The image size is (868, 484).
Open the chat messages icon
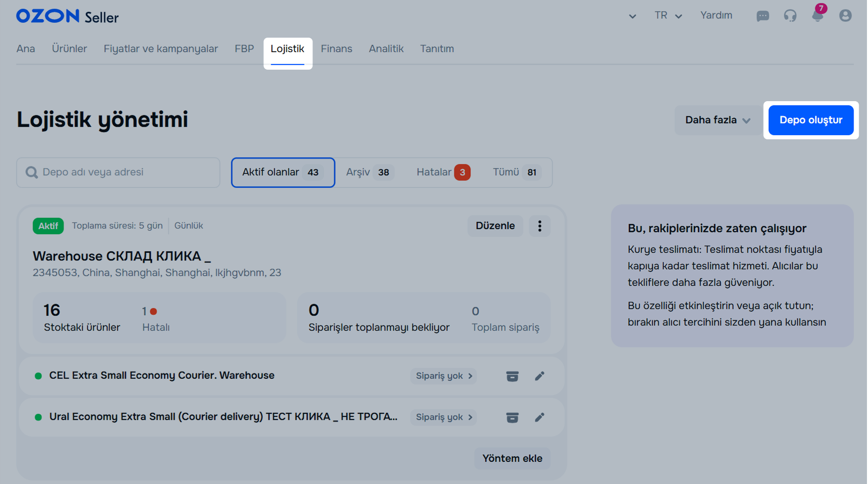click(762, 16)
